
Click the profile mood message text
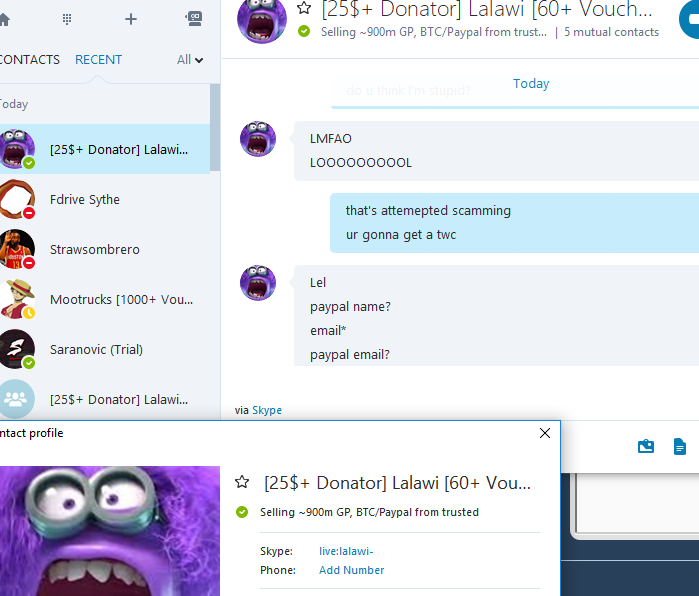pyautogui.click(x=369, y=512)
